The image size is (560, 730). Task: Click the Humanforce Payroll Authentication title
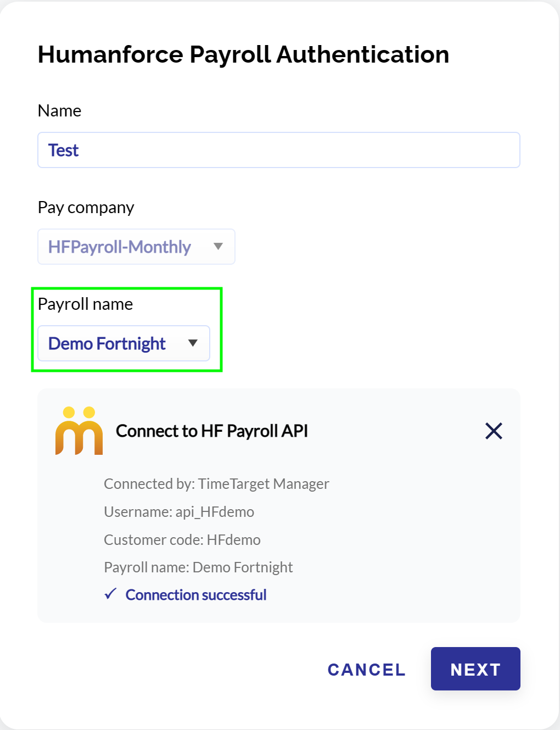(x=243, y=54)
